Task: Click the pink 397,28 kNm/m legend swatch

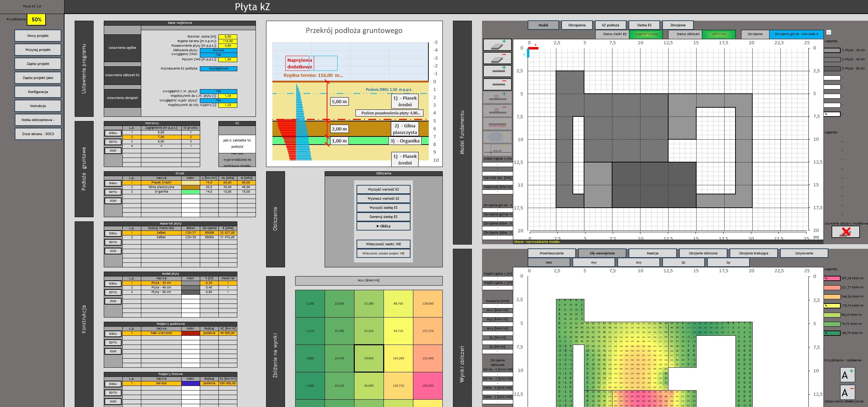Action: (x=832, y=278)
